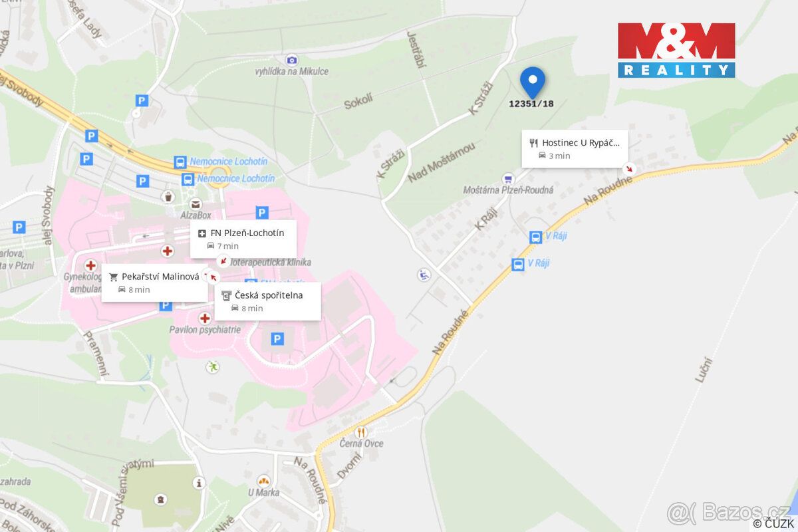Select the Moštárna Plzeň-Roudná bus stop icon
798x532 pixels.
[x=509, y=178]
